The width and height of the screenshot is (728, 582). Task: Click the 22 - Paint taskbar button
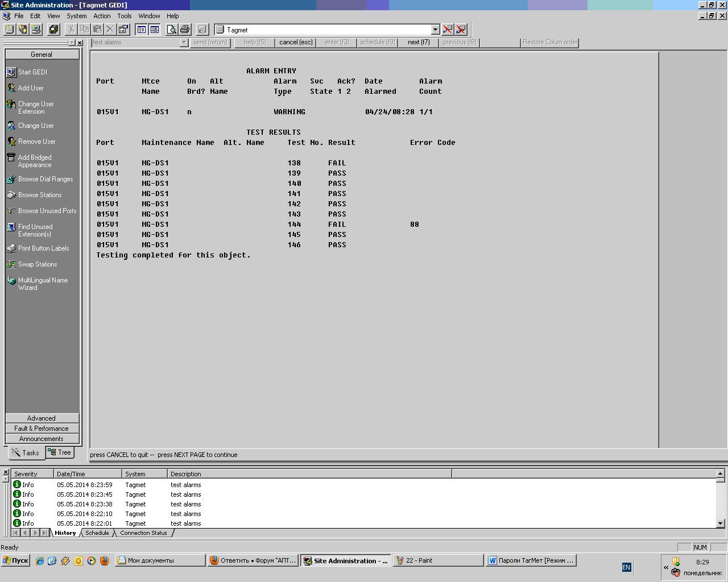point(438,560)
